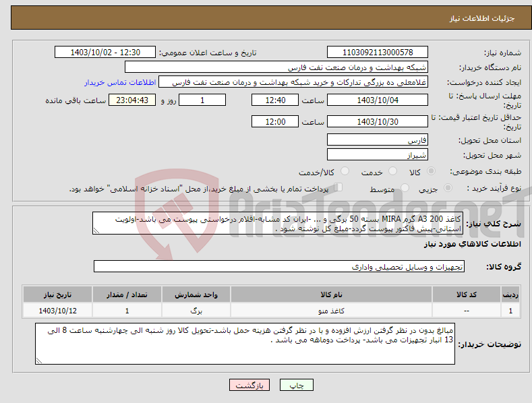532x403 pixels.
Task: Click the announcement date field 1403/10/02 - 12:30
Action: click(x=105, y=53)
